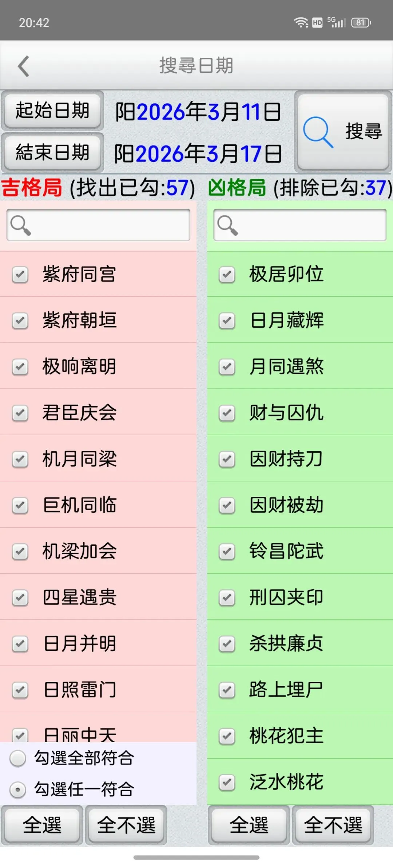Tap the magnifier in 凶格局 search box
Viewport: 393px width, 868px height.
tap(227, 225)
